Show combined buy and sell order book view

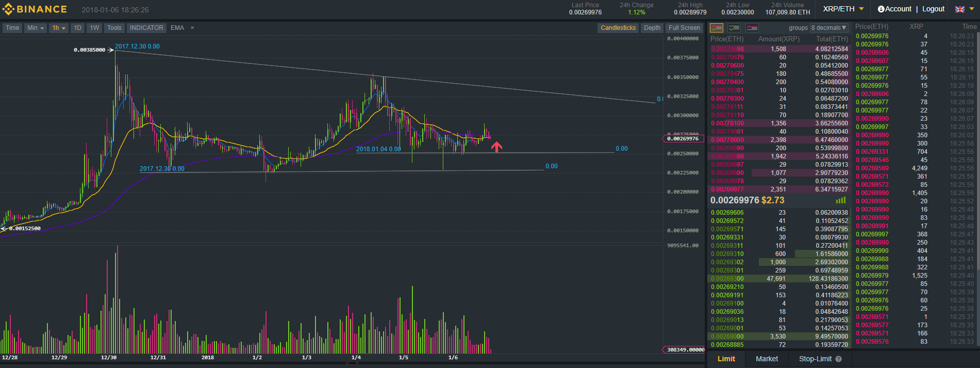717,28
